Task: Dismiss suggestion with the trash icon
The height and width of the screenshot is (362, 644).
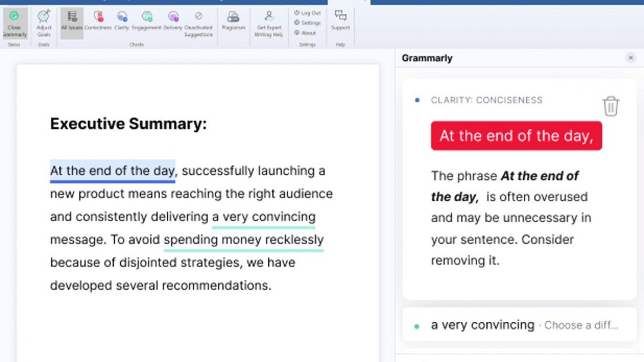Action: (x=610, y=106)
